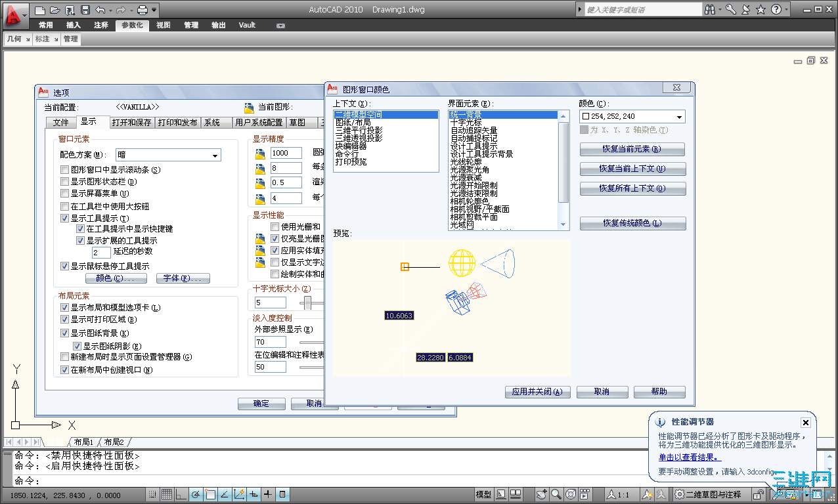The width and height of the screenshot is (838, 504).
Task: Open the 配色方案 dropdown set to 暗
Action: point(216,155)
